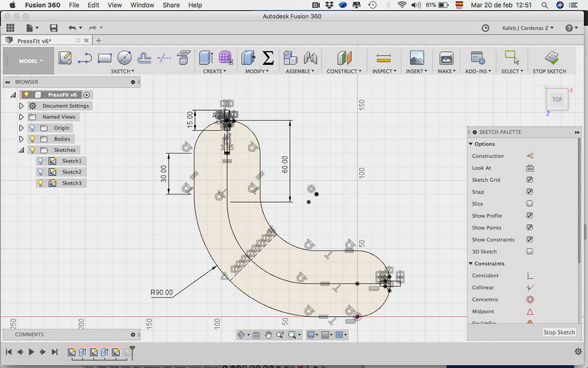Select the 2-point Rectangle tool

105,58
